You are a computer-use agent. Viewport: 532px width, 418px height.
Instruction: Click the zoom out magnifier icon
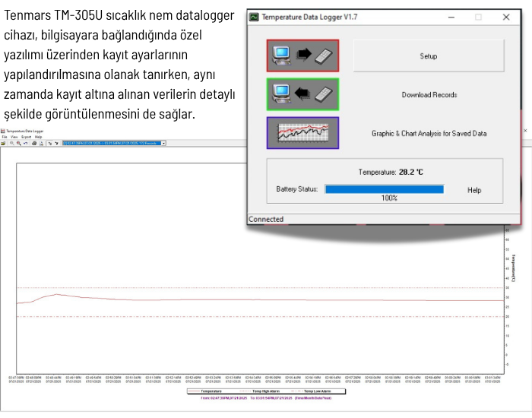[19, 143]
